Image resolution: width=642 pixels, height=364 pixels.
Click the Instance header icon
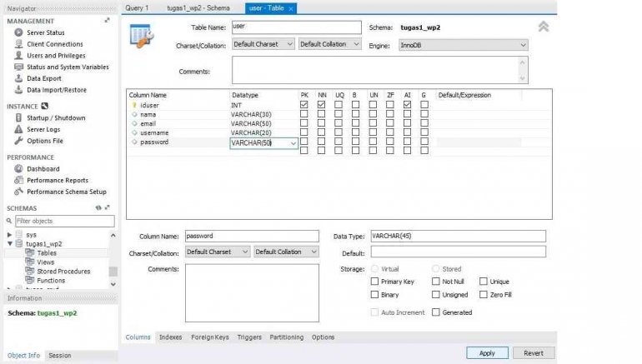point(45,106)
